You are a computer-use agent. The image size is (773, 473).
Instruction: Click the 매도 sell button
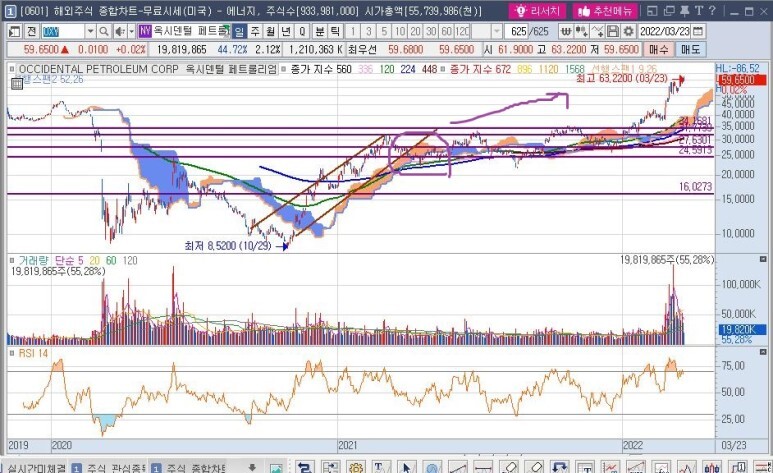(690, 49)
